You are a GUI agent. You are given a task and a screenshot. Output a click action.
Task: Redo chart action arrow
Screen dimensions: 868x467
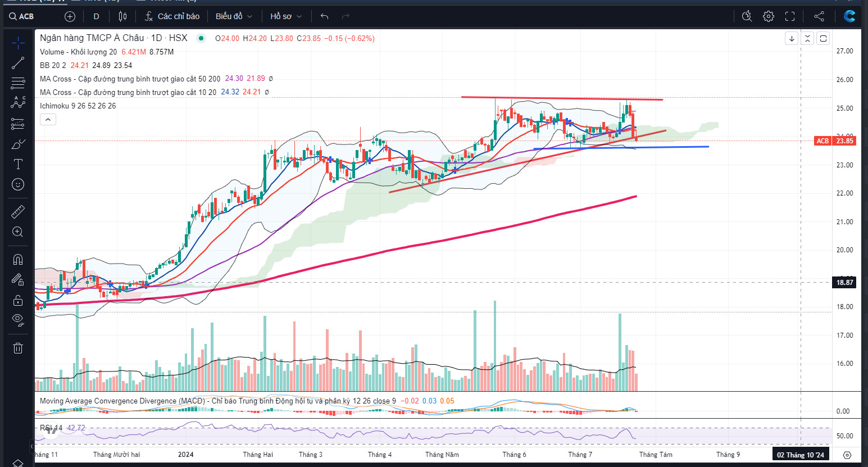[x=346, y=16]
